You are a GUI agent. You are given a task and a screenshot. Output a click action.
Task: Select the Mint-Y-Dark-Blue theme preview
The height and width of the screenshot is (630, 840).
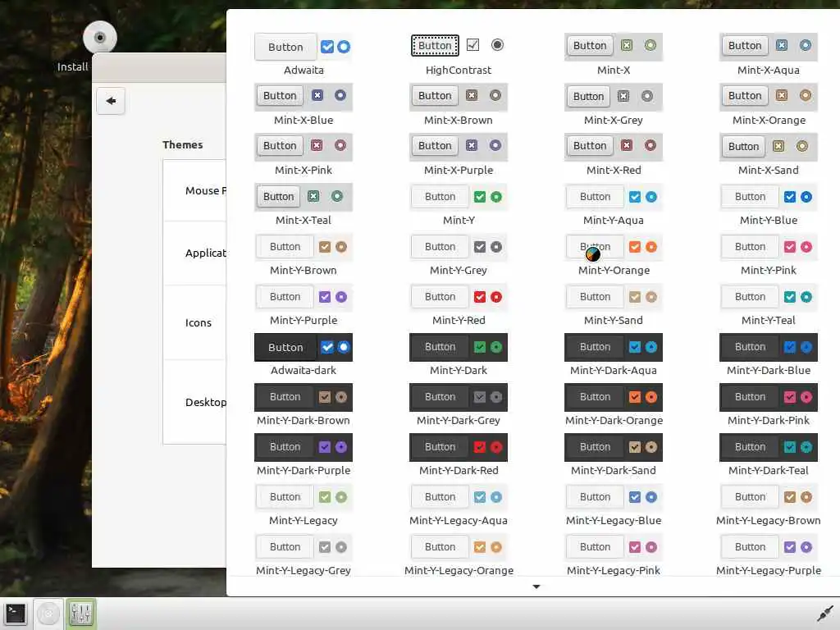point(768,347)
